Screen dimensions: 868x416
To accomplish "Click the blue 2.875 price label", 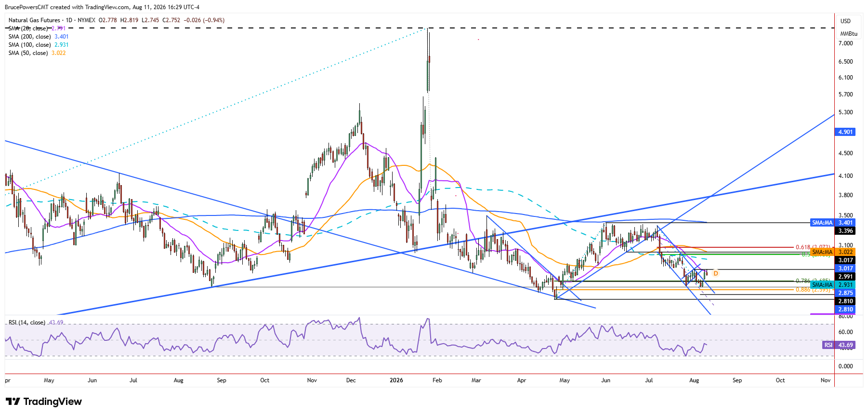I will [x=845, y=293].
